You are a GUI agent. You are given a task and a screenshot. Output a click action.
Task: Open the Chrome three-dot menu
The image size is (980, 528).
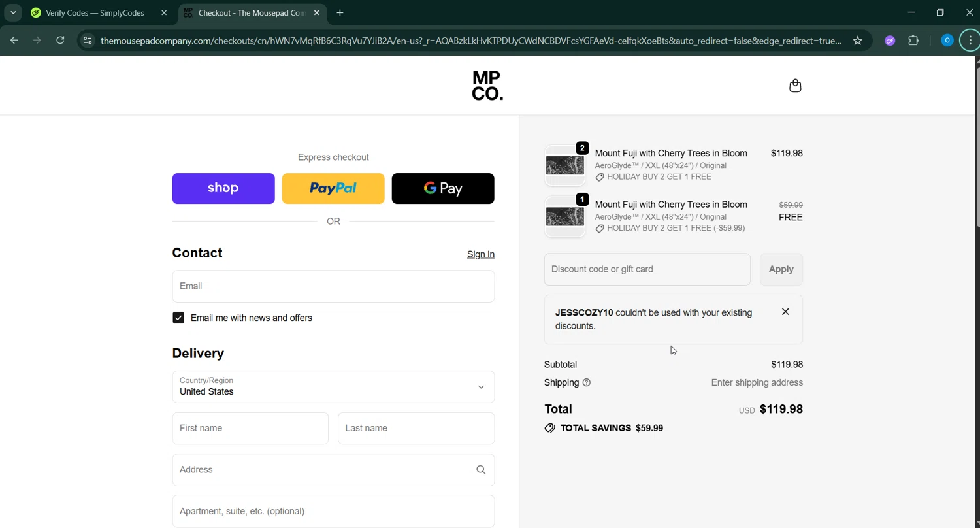[970, 41]
